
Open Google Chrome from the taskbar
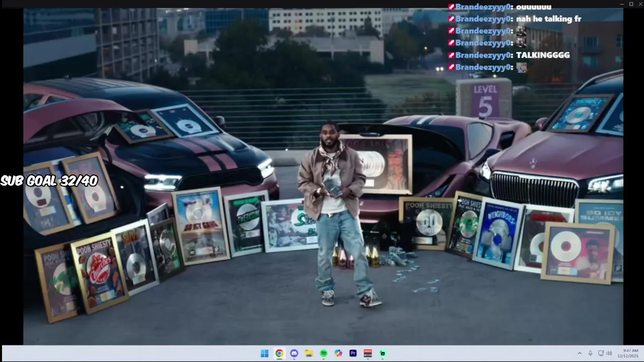tap(279, 353)
